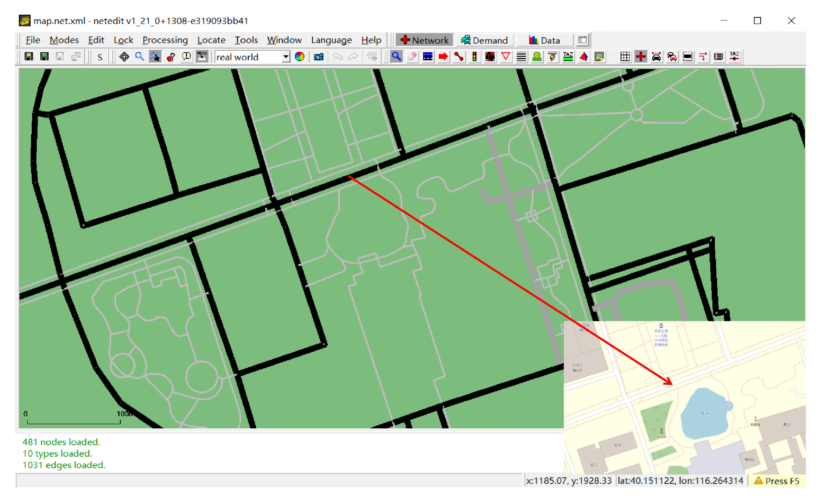Open the Locate menu

click(211, 40)
